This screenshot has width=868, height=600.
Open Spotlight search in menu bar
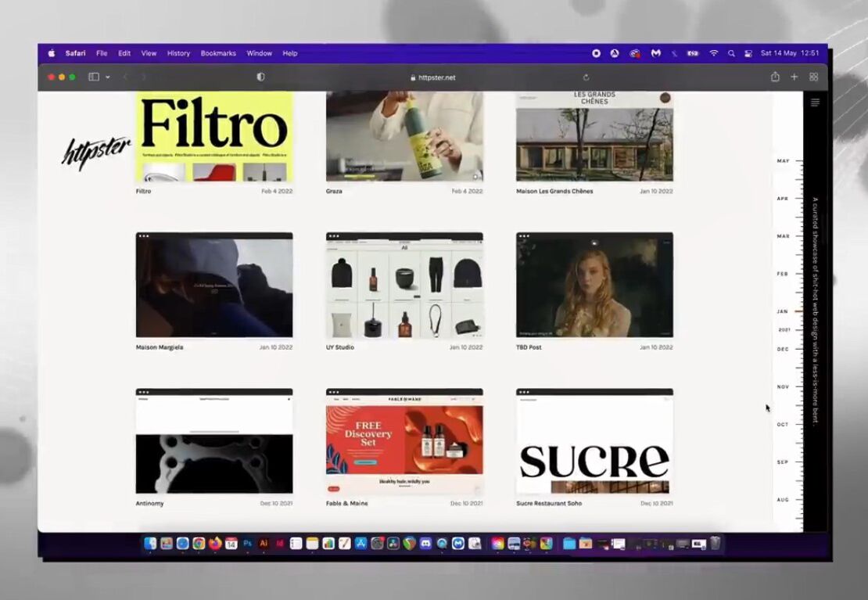[x=731, y=53]
